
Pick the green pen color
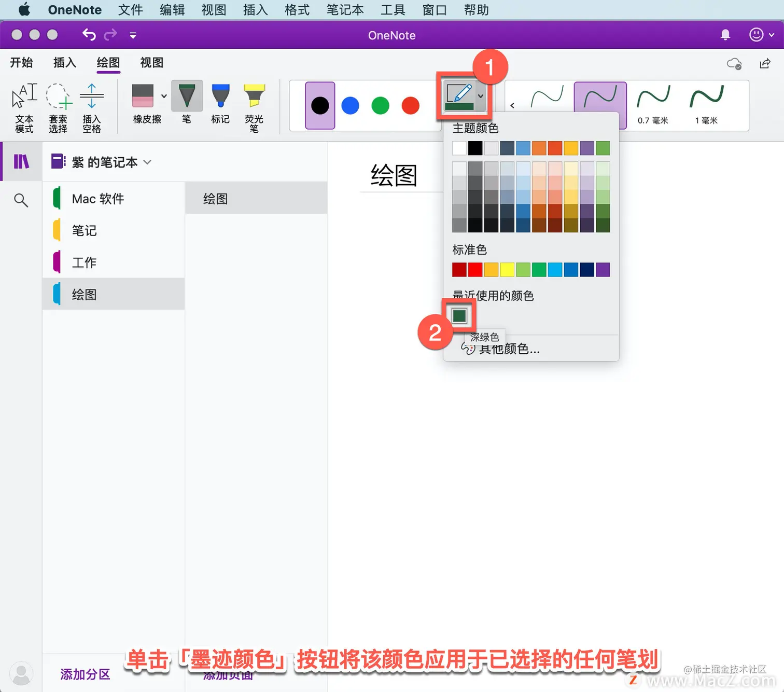[x=381, y=105]
